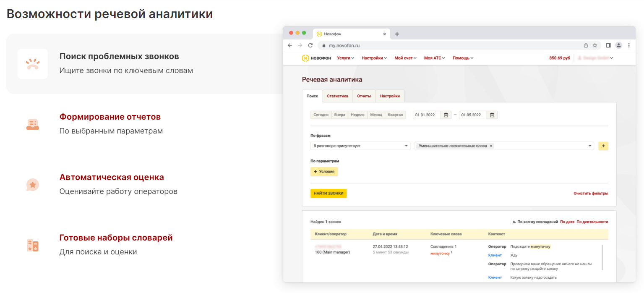Open the 'Услуги' menu dropdown
The image size is (644, 293).
pyautogui.click(x=346, y=58)
